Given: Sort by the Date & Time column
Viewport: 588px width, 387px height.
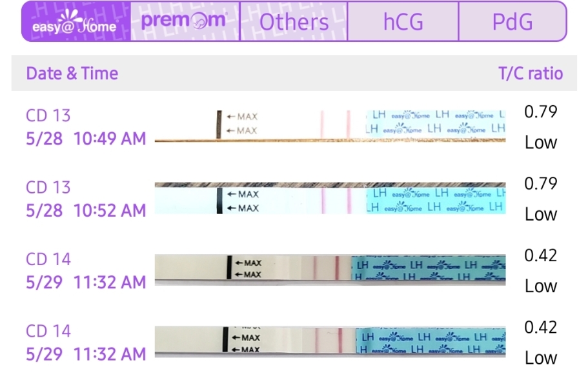Looking at the screenshot, I should 70,74.
